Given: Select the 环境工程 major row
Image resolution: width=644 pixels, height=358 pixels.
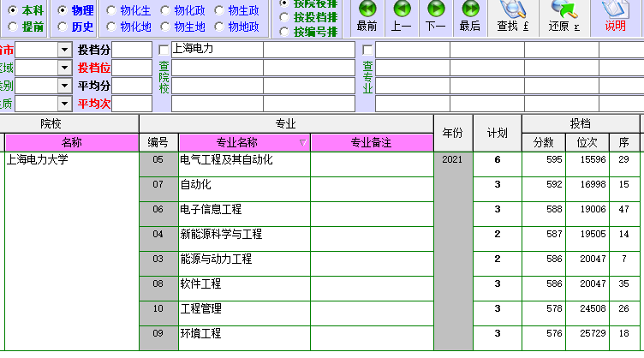Looking at the screenshot, I should [244, 338].
